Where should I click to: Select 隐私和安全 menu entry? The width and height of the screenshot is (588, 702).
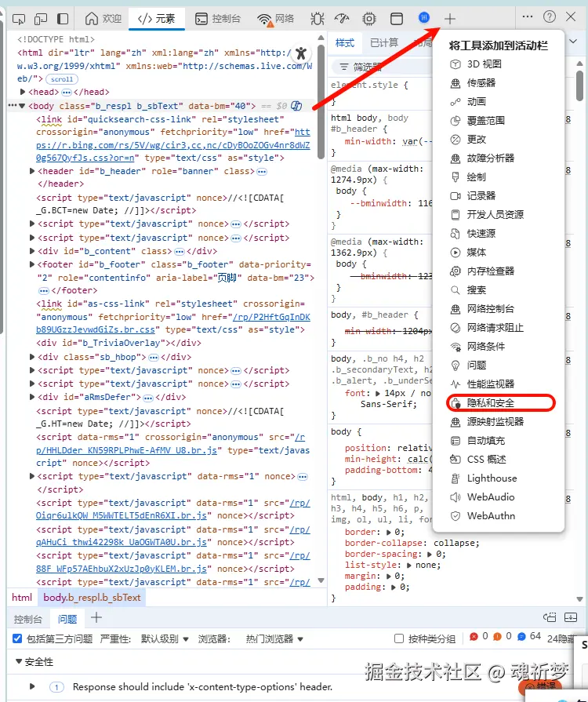coord(501,403)
